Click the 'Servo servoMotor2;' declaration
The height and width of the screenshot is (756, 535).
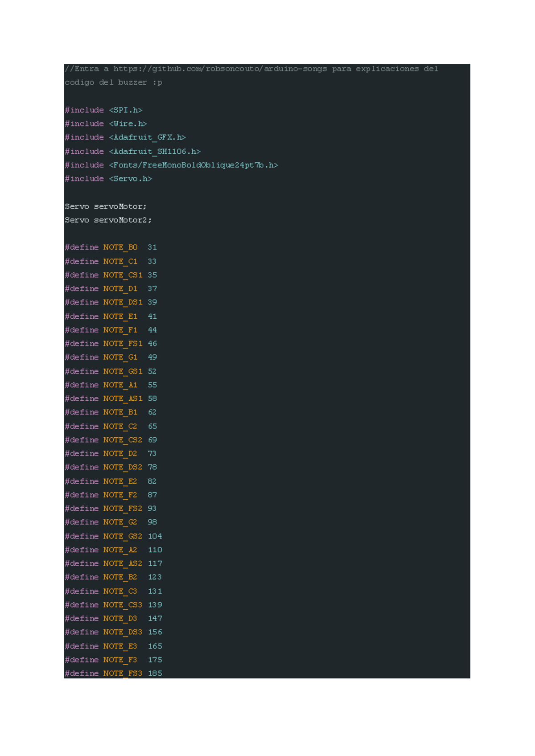(108, 220)
